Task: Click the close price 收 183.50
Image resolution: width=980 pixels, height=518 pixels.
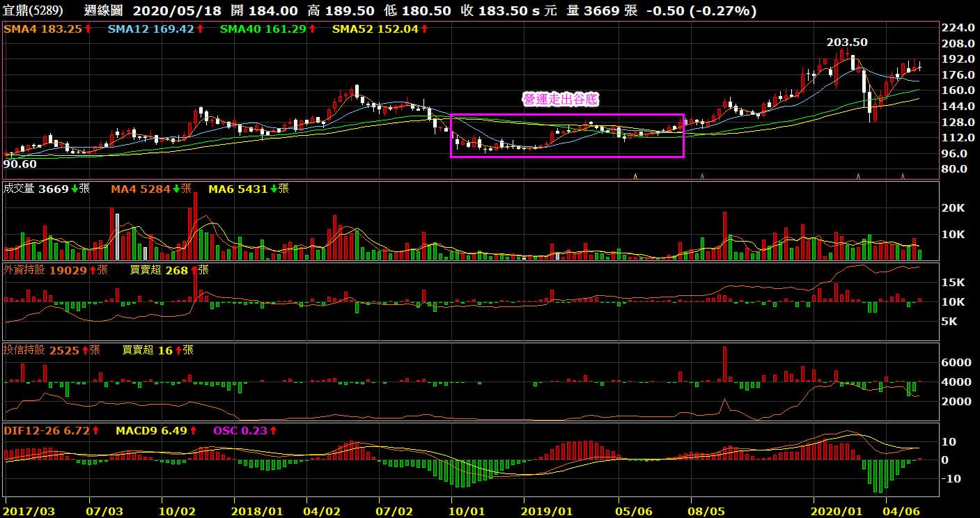Action: (x=494, y=10)
